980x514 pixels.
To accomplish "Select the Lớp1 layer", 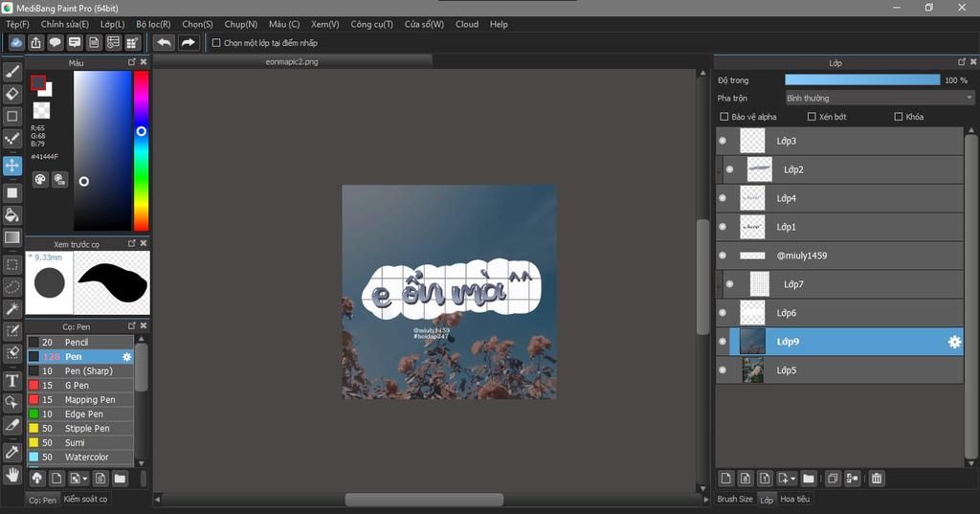I will point(839,227).
